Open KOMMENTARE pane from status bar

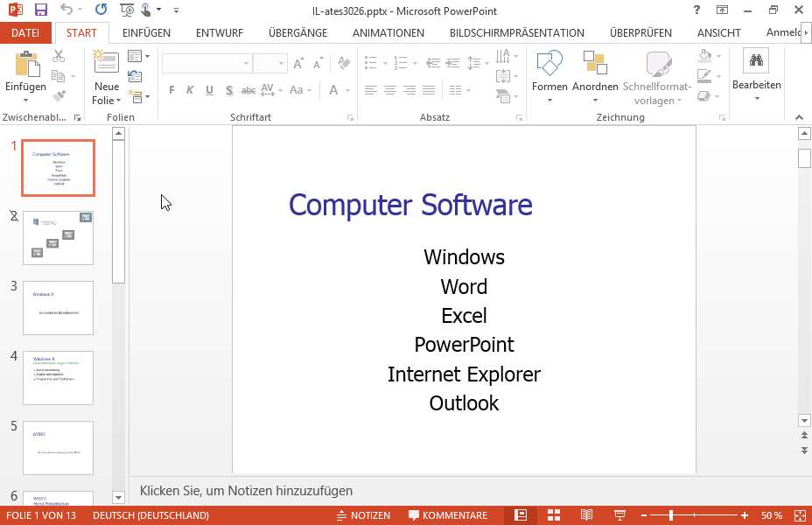pyautogui.click(x=448, y=515)
